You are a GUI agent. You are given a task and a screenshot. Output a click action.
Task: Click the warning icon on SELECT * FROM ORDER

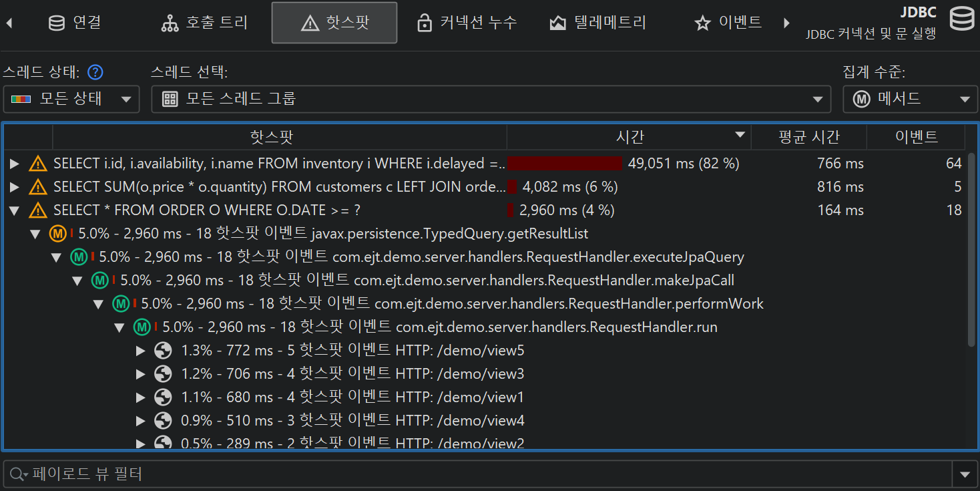38,210
